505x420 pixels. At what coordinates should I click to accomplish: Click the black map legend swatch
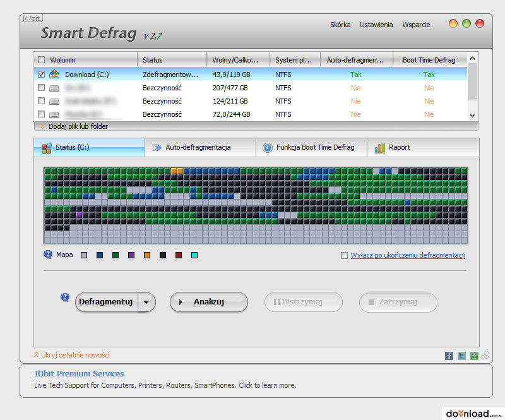coord(163,255)
